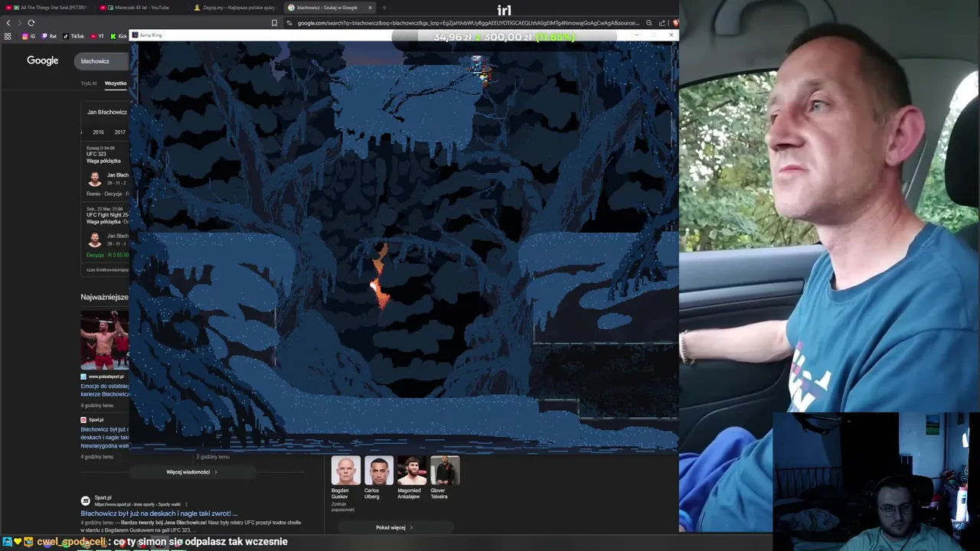Open site info icon beside google.com URL

[x=289, y=23]
